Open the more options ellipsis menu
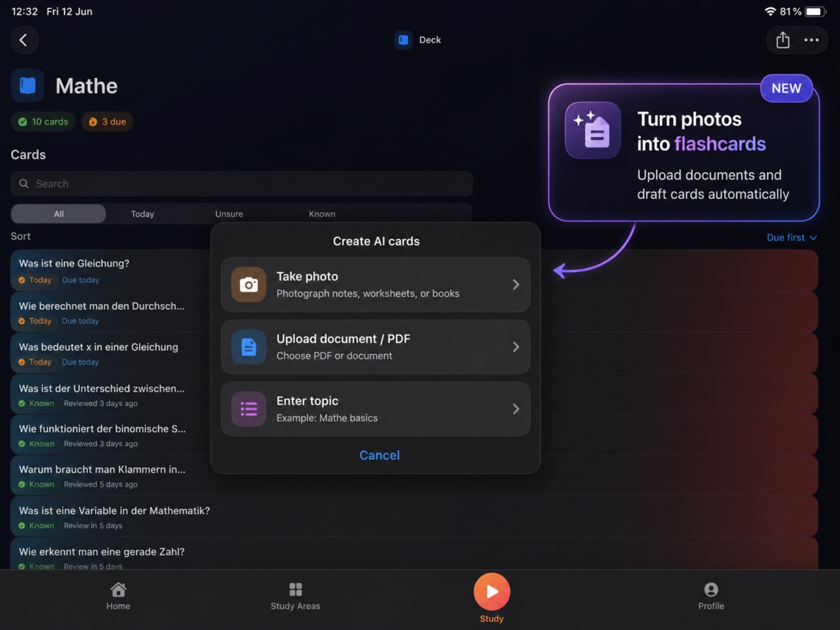840x630 pixels. tap(811, 40)
